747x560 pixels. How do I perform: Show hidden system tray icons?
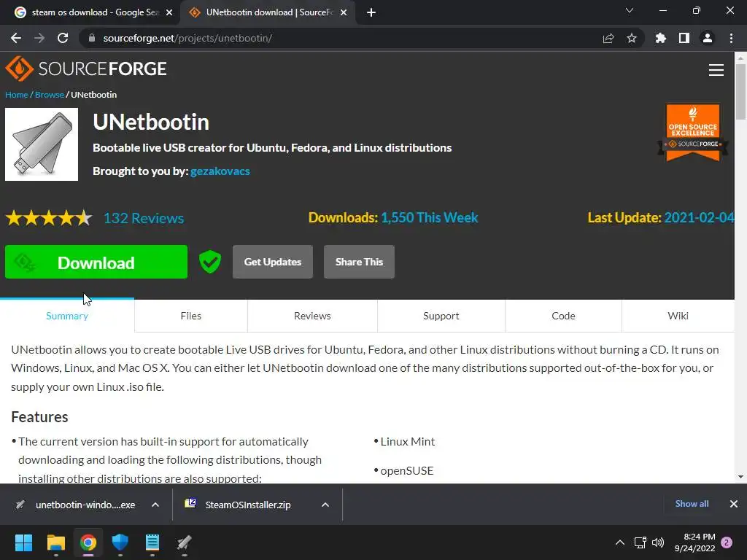point(620,542)
